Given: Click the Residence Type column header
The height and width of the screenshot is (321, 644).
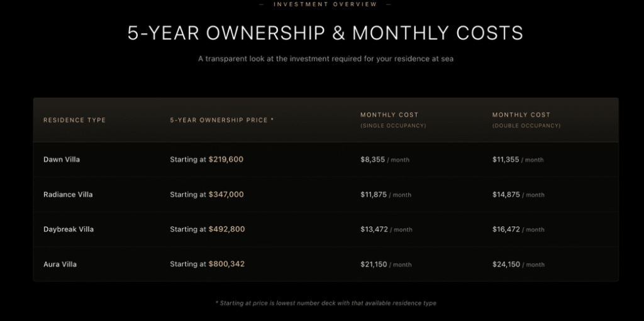Looking at the screenshot, I should click(74, 120).
